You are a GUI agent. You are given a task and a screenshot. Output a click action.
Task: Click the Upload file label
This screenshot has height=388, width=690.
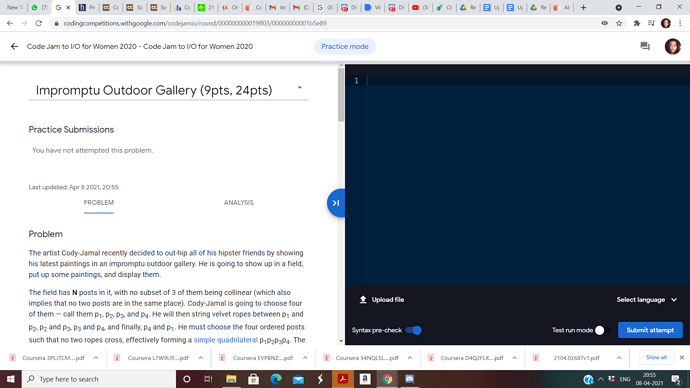pyautogui.click(x=388, y=300)
